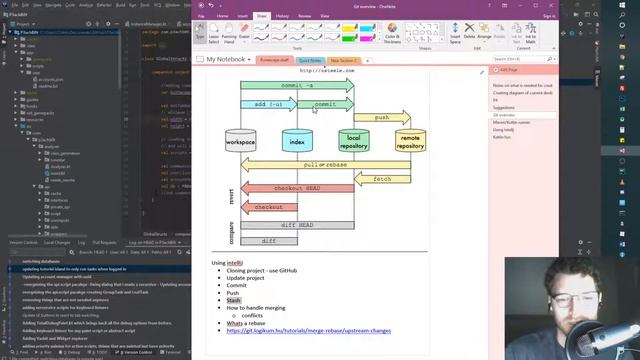Image resolution: width=640 pixels, height=360 pixels.
Task: Pick the cyan highlighter pen
Action: click(367, 28)
